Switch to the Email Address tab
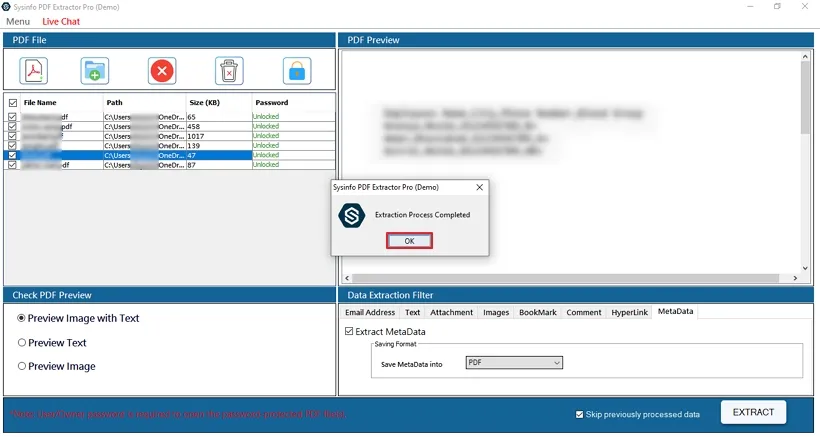 [370, 312]
